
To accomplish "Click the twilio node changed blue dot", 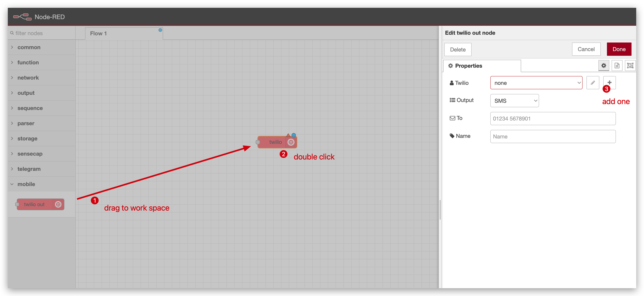I will click(x=294, y=135).
